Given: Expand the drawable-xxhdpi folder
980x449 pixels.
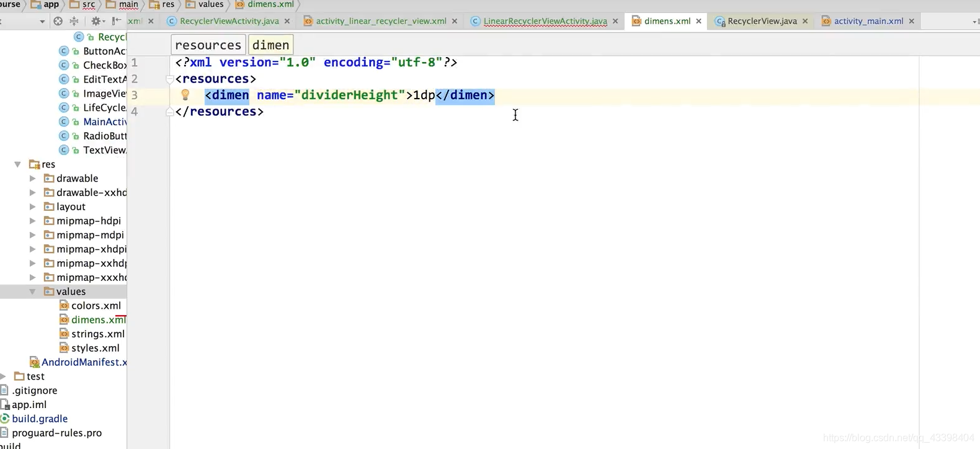Looking at the screenshot, I should pos(32,193).
